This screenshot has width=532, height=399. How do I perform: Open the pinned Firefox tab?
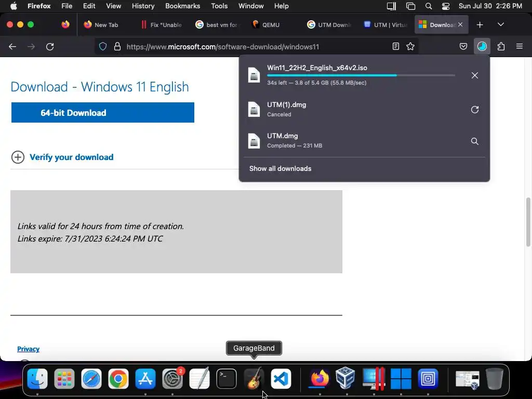click(65, 24)
